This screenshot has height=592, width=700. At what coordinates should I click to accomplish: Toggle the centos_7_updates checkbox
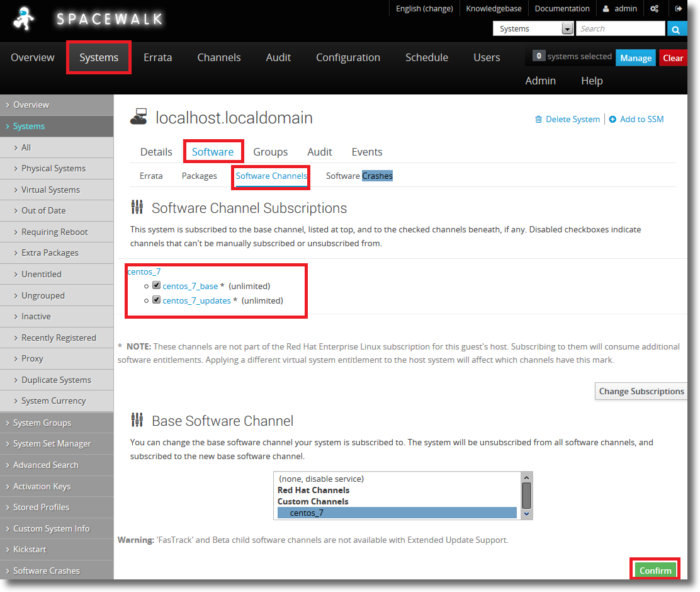(x=156, y=299)
